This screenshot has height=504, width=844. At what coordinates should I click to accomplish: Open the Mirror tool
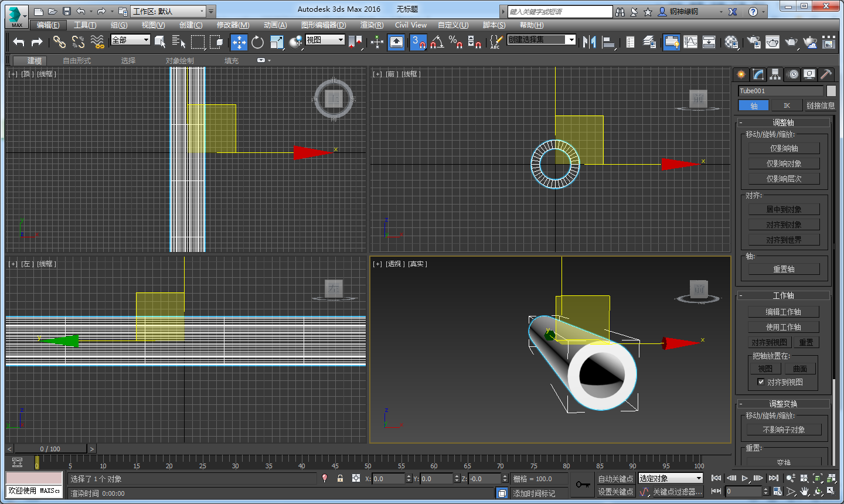click(x=590, y=42)
